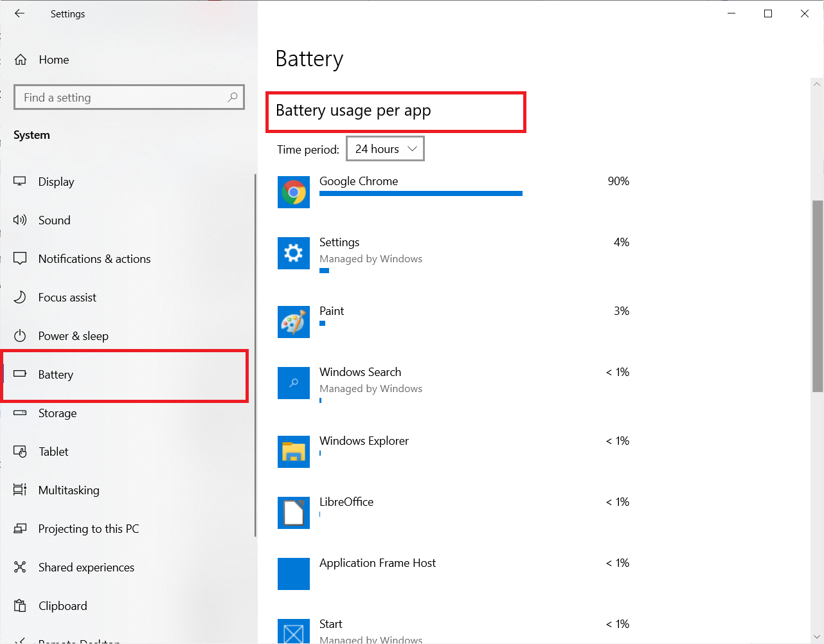Go to Sound settings
The image size is (824, 644).
tap(55, 220)
